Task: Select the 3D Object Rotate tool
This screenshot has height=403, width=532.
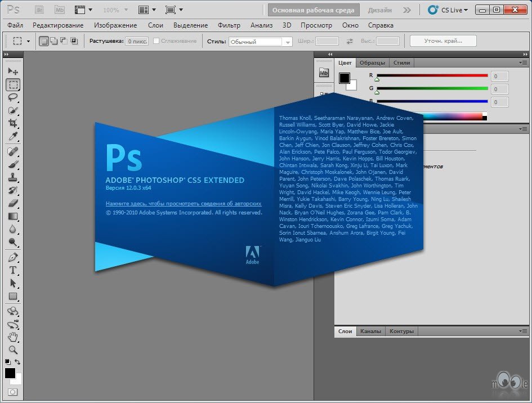Action: coord(13,311)
